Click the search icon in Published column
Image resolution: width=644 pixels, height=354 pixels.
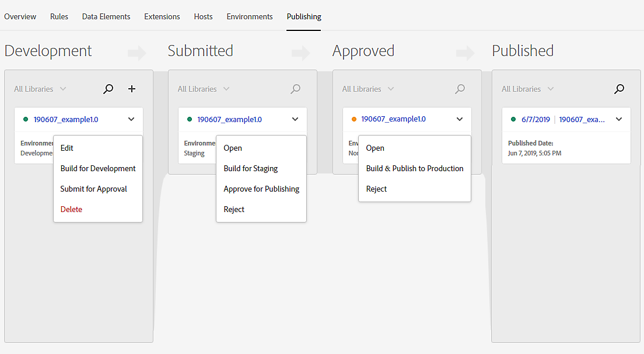pyautogui.click(x=619, y=89)
